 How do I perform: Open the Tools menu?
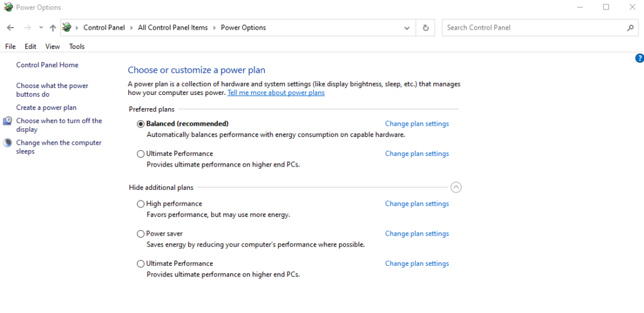pos(77,47)
